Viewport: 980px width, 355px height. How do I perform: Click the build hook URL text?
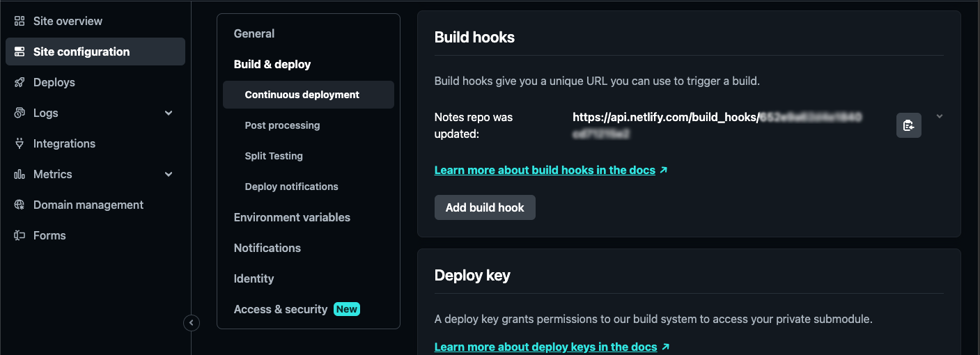point(717,125)
